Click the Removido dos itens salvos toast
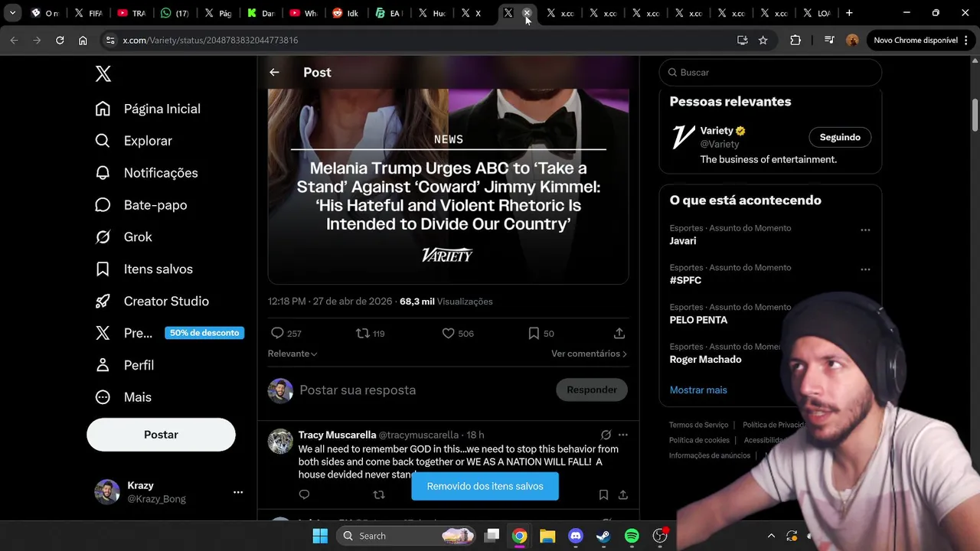Image resolution: width=980 pixels, height=551 pixels. (x=485, y=486)
